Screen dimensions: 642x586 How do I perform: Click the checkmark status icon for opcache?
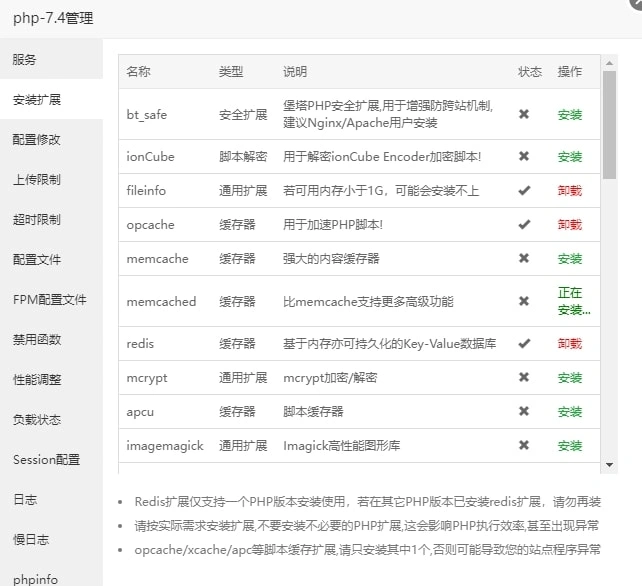pos(524,225)
